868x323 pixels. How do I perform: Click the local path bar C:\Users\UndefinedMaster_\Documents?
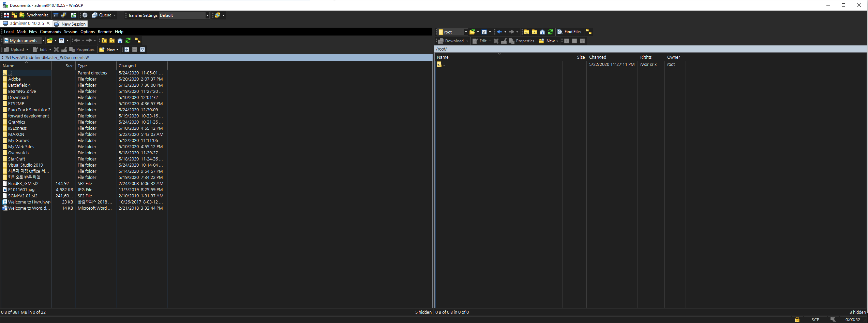216,58
